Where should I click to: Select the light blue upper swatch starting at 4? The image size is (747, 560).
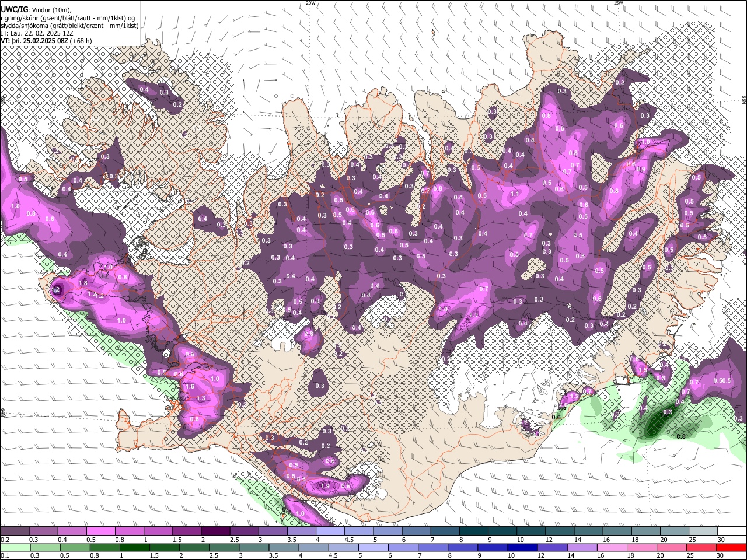pyautogui.click(x=330, y=531)
